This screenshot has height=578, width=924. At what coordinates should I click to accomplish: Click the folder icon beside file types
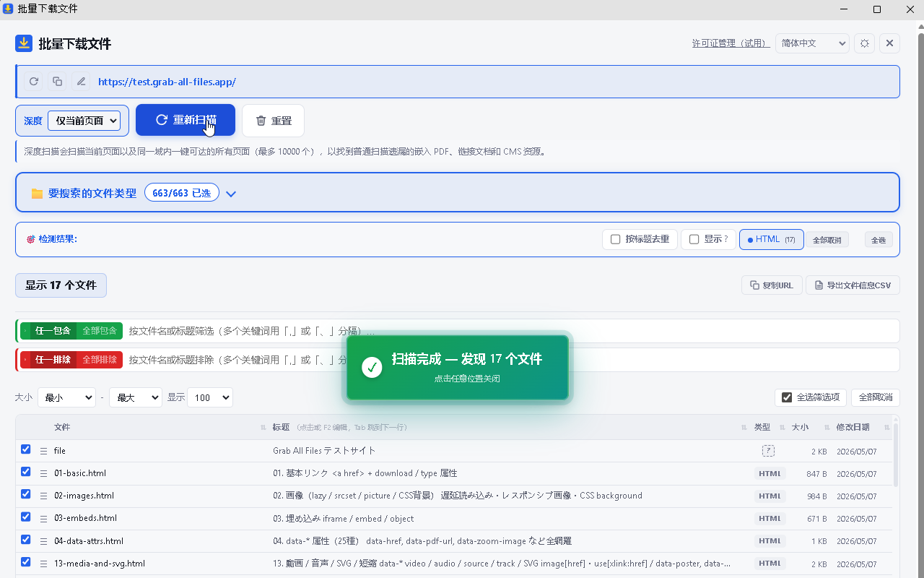37,194
